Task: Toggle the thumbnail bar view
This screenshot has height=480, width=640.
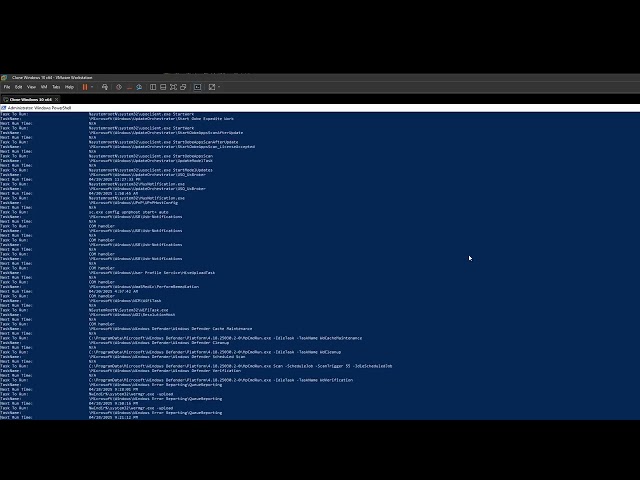Action: pyautogui.click(x=163, y=87)
